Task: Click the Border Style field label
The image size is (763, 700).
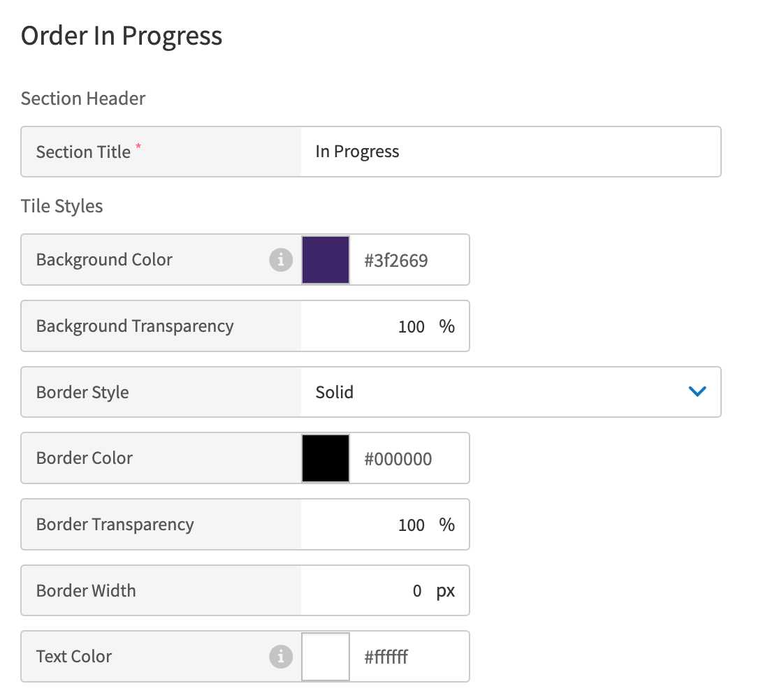Action: point(82,392)
